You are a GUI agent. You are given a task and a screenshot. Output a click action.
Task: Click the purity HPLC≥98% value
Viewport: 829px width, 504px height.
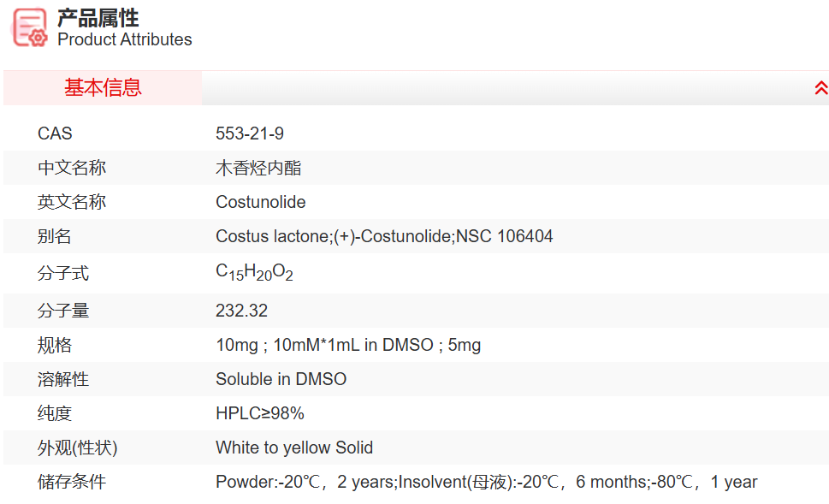260,413
